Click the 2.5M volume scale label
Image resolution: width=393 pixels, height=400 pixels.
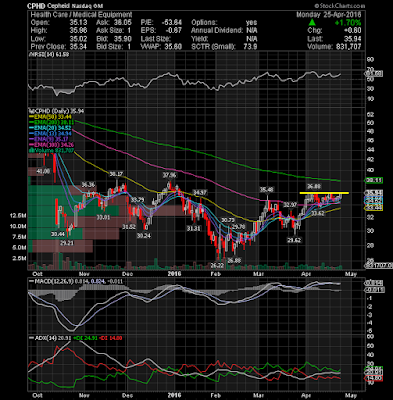pyautogui.click(x=19, y=258)
